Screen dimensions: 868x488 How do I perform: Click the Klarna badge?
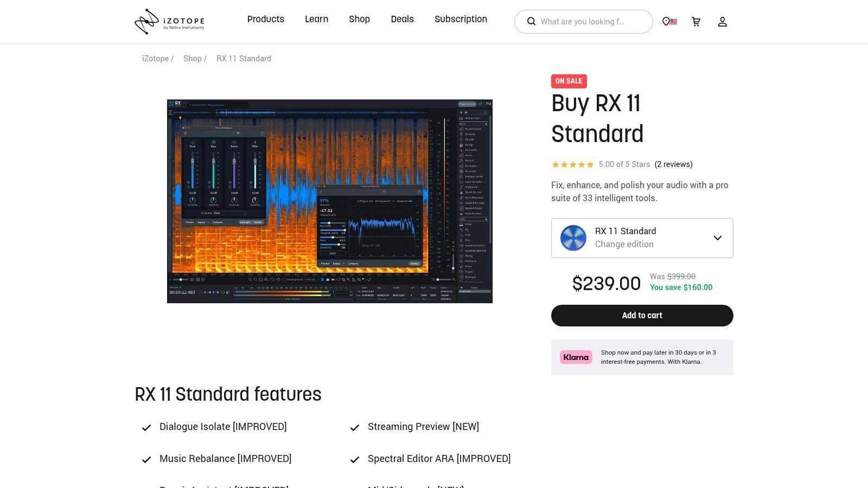[576, 357]
